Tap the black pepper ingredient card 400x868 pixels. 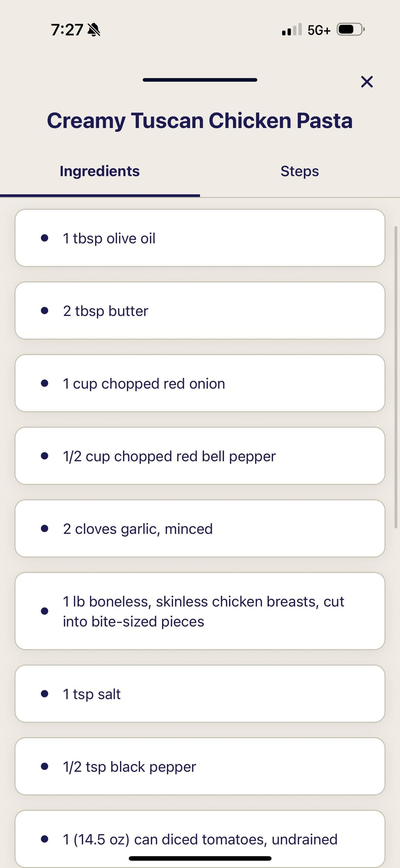point(200,767)
